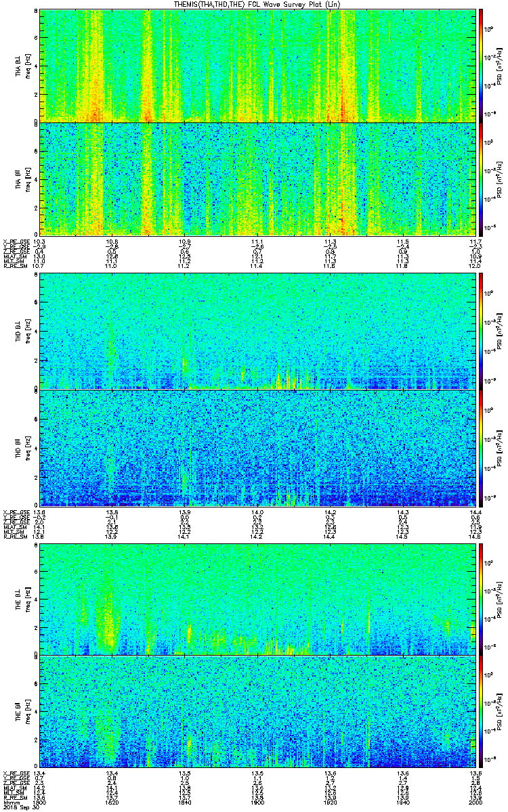Click the 'THA B∥ freq [Hz]' axis label

22,179
